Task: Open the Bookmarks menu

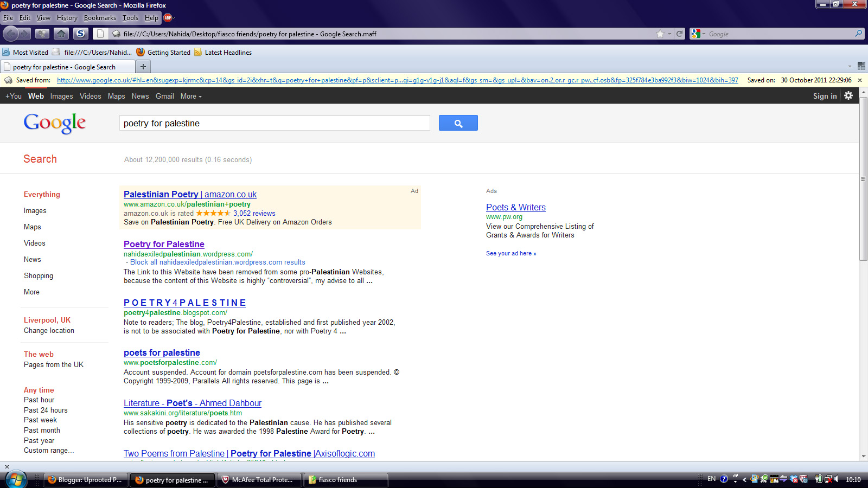Action: click(x=100, y=18)
